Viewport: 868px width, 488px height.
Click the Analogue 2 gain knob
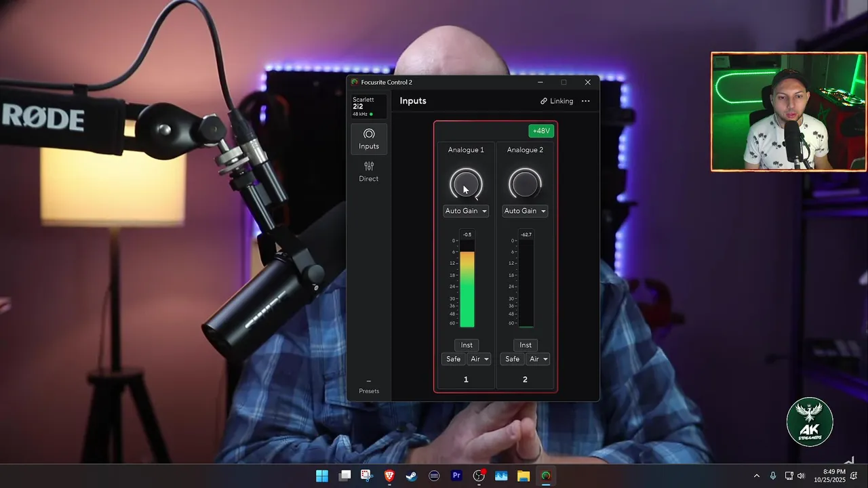coord(525,184)
